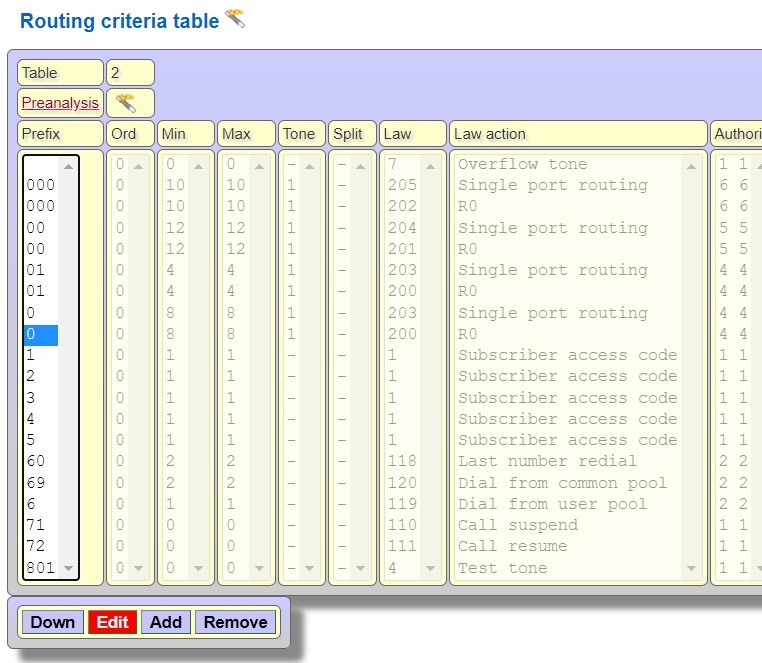Choose prefix 801 in the Prefix list
The image size is (762, 663).
[x=40, y=568]
